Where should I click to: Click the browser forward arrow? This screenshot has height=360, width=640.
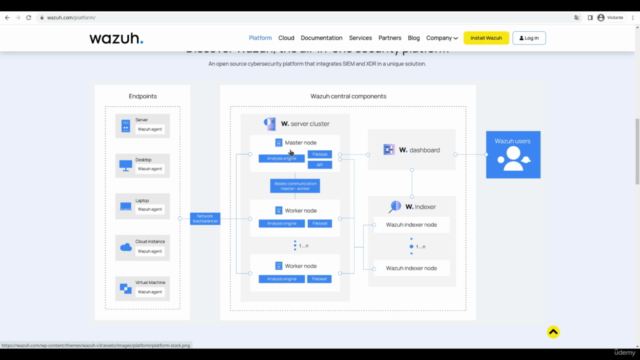click(x=18, y=18)
